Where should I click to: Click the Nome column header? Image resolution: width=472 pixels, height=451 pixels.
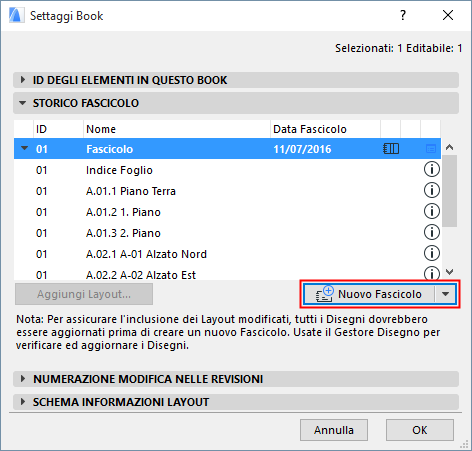click(177, 129)
